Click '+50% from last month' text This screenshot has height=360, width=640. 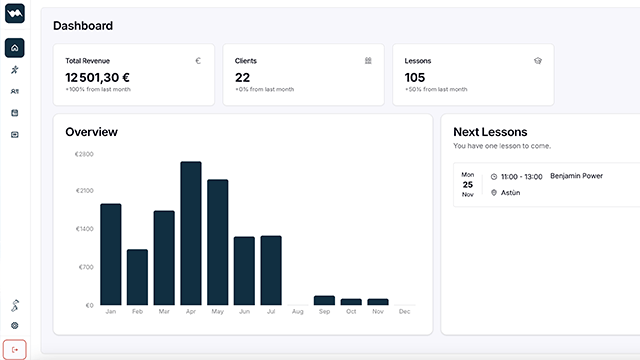[436, 89]
